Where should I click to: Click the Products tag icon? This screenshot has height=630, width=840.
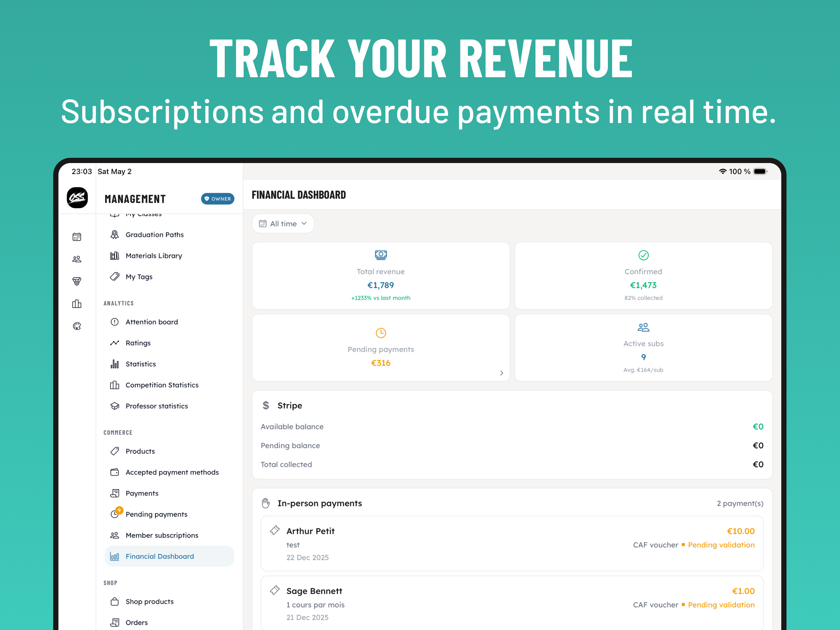point(114,451)
